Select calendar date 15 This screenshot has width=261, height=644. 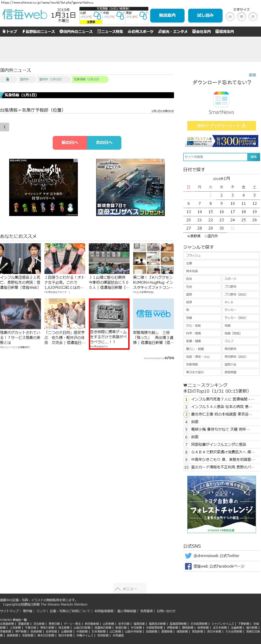(210, 212)
